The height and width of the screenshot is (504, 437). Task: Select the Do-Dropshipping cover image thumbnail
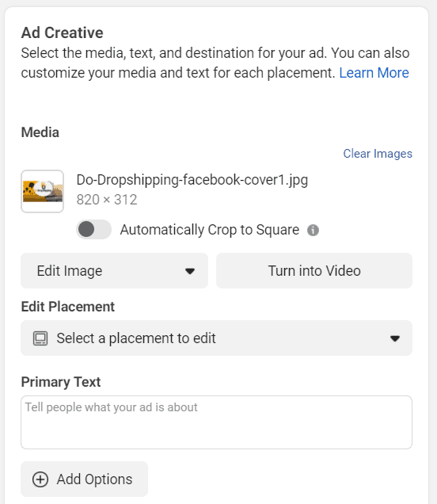43,191
